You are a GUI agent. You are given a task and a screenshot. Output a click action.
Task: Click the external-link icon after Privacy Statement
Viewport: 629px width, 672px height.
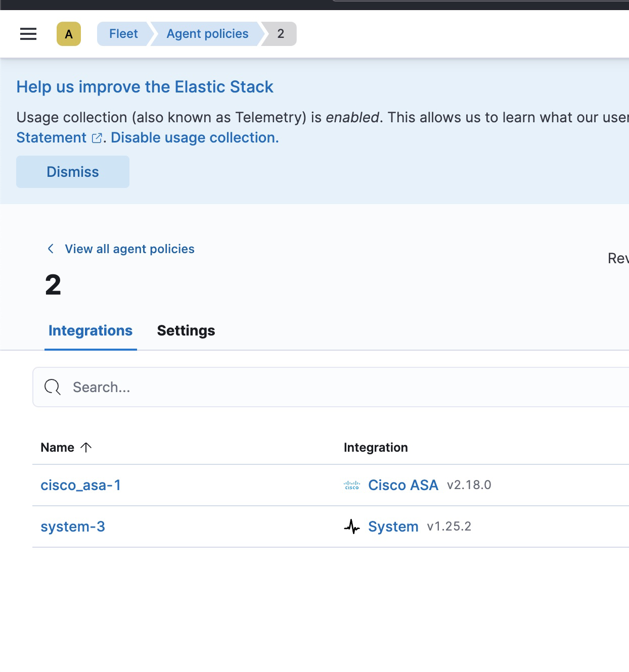(x=97, y=137)
